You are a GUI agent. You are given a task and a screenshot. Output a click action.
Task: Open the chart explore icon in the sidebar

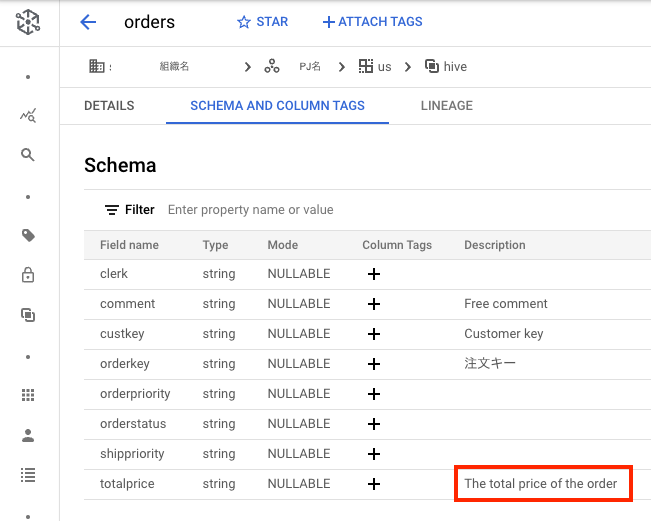click(28, 116)
